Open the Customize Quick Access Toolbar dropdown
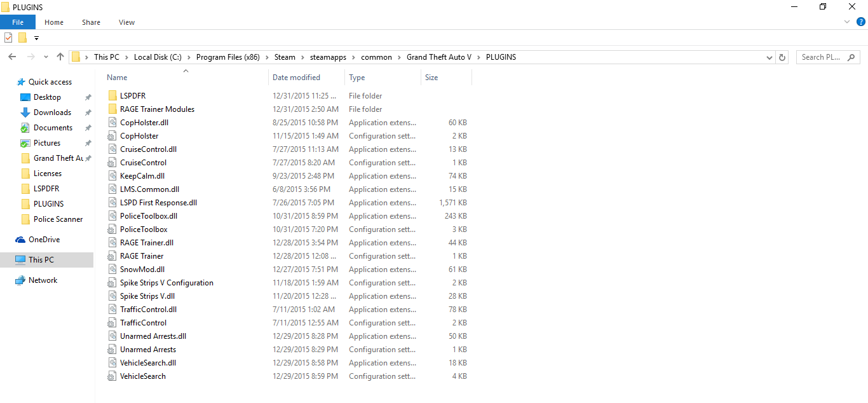The image size is (868, 403). click(x=36, y=38)
